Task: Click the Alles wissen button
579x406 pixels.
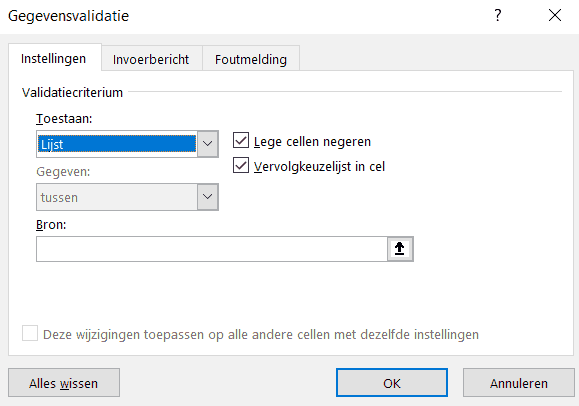Action: click(x=64, y=383)
